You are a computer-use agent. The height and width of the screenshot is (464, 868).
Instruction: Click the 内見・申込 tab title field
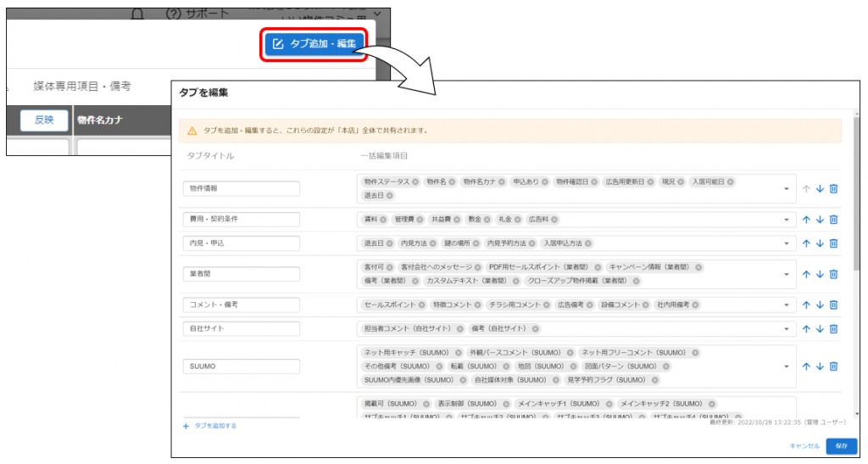coord(242,243)
